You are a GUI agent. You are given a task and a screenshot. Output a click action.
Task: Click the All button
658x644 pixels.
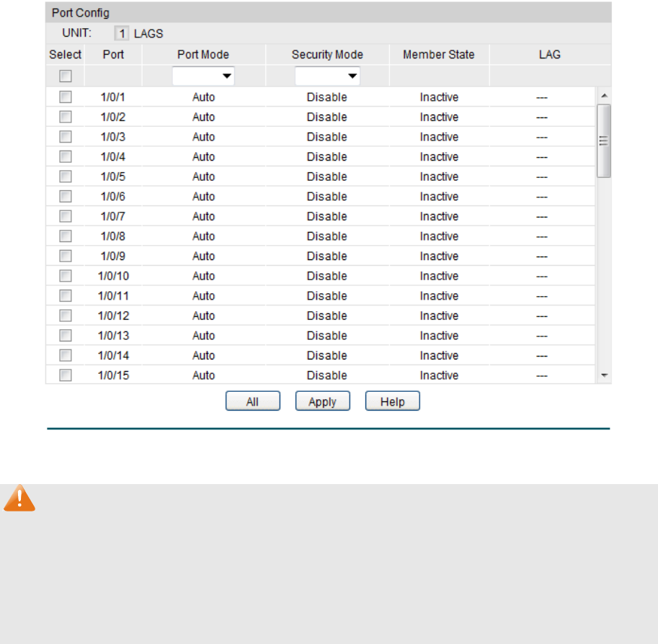(253, 401)
